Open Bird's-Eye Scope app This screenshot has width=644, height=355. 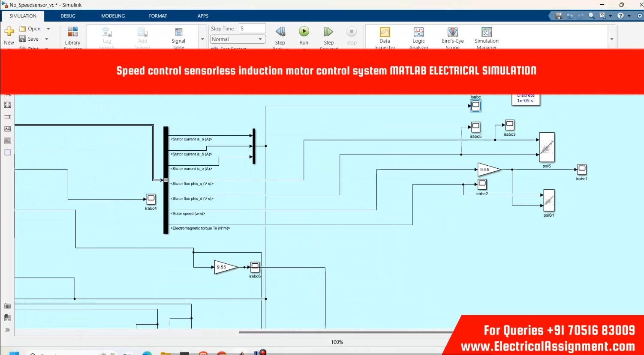coord(452,33)
